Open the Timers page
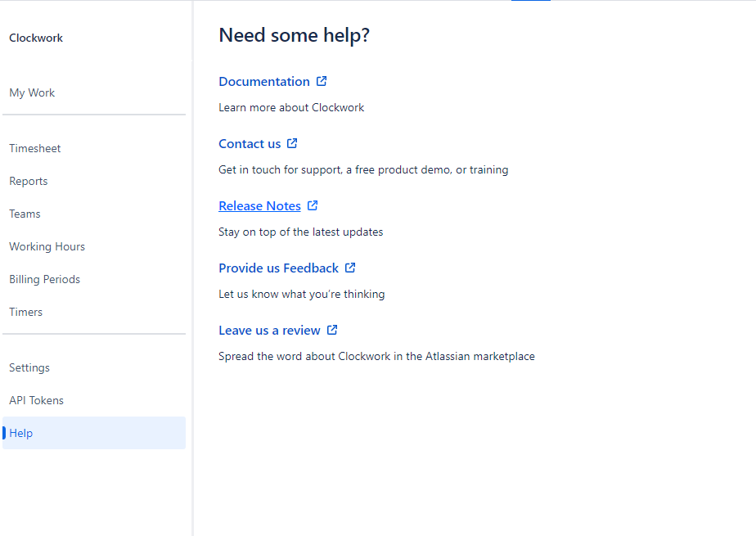This screenshot has width=756, height=536. (x=94, y=313)
